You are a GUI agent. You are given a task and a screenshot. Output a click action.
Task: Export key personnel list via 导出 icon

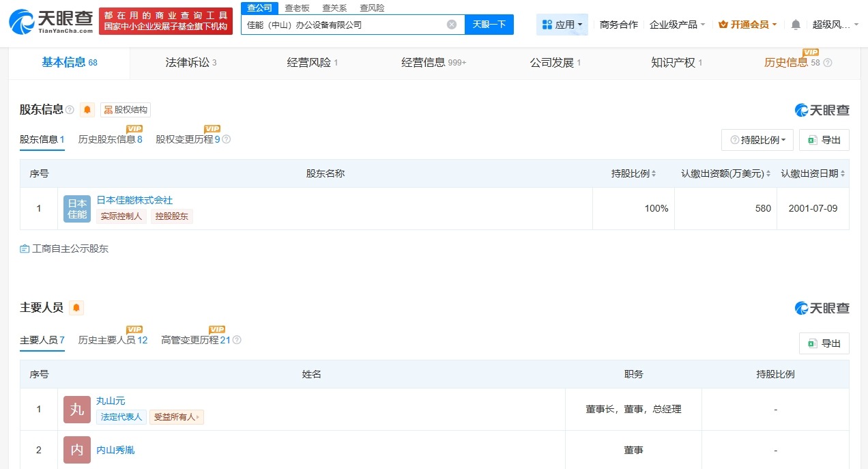[x=824, y=343]
